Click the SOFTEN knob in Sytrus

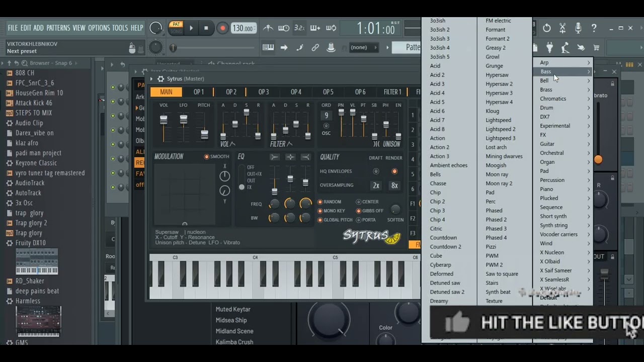point(395,210)
